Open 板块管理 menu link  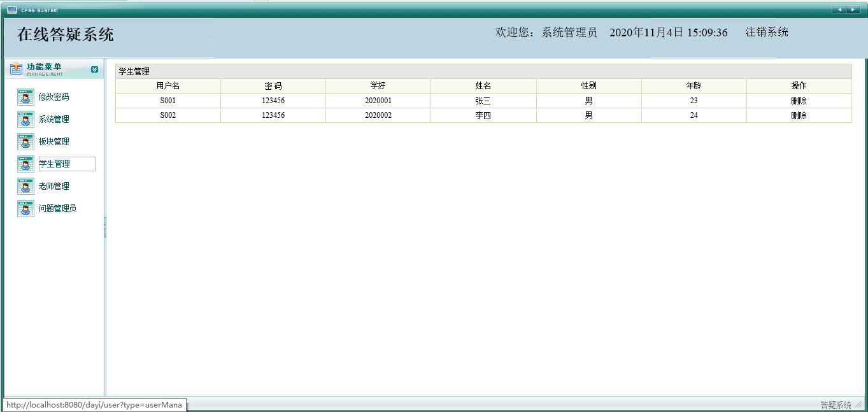pos(53,141)
